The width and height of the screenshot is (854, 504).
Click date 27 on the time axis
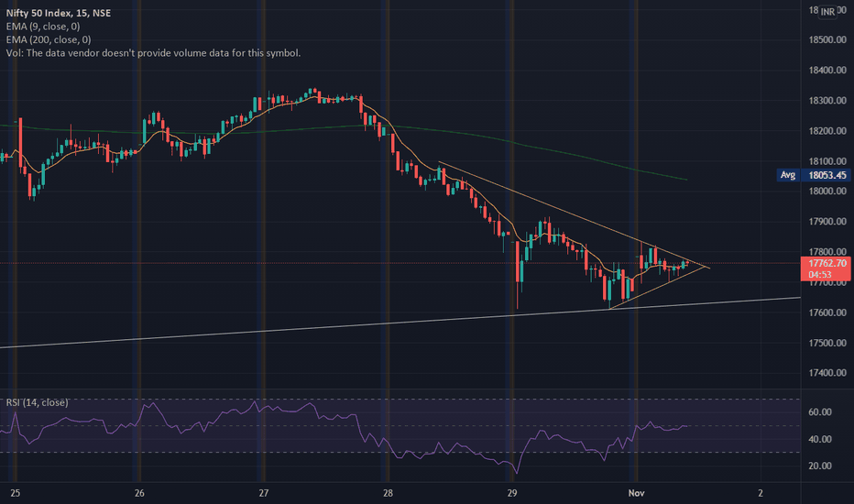(x=264, y=493)
